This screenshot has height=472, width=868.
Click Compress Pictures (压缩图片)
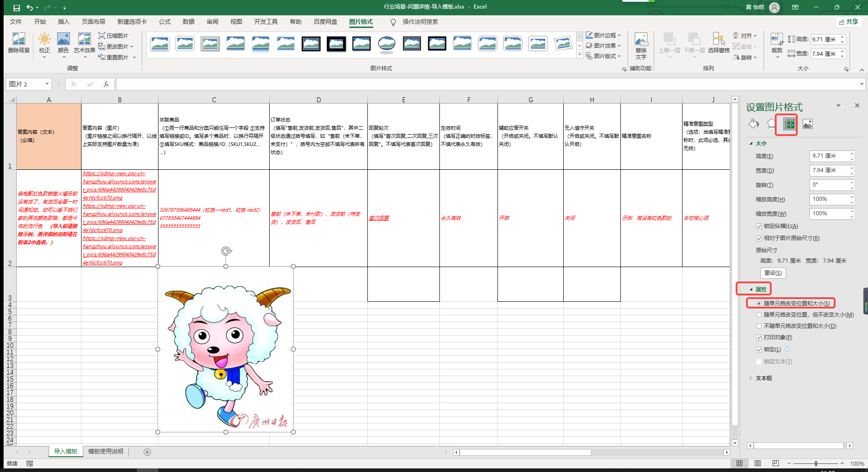pos(113,36)
